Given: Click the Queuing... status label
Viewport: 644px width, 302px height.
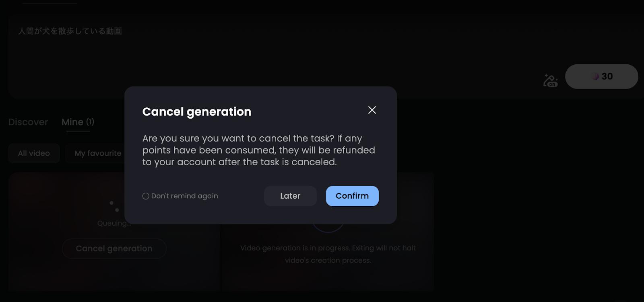Looking at the screenshot, I should coord(114,224).
